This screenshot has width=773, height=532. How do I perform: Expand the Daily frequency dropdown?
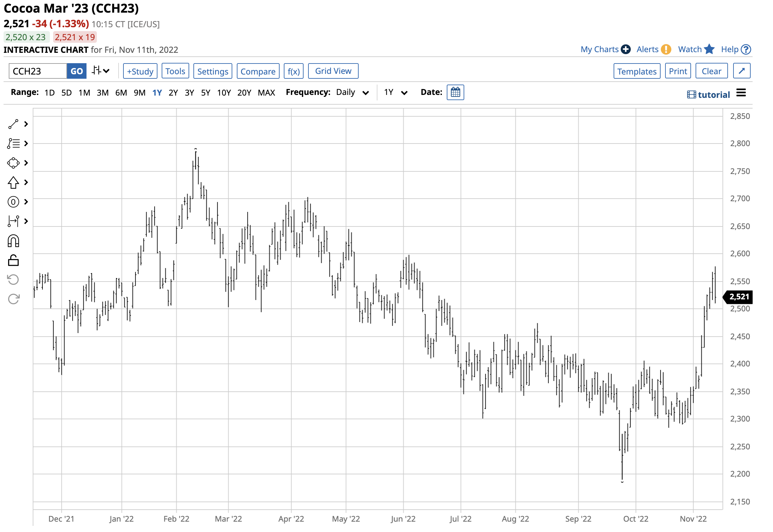tap(353, 93)
